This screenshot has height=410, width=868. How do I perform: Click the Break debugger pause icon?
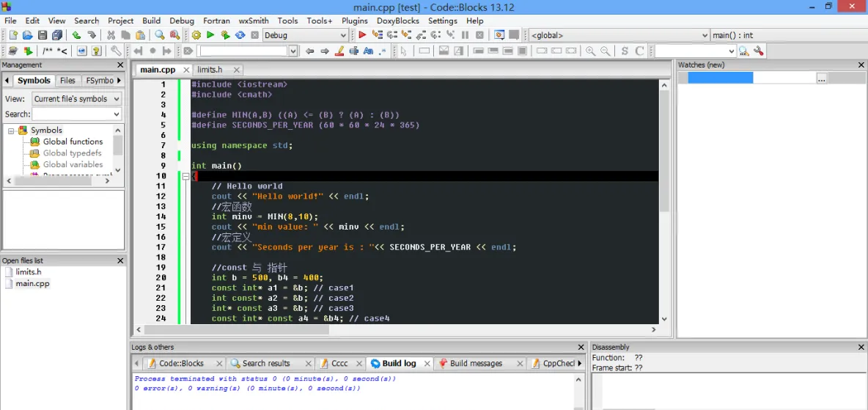pyautogui.click(x=465, y=35)
